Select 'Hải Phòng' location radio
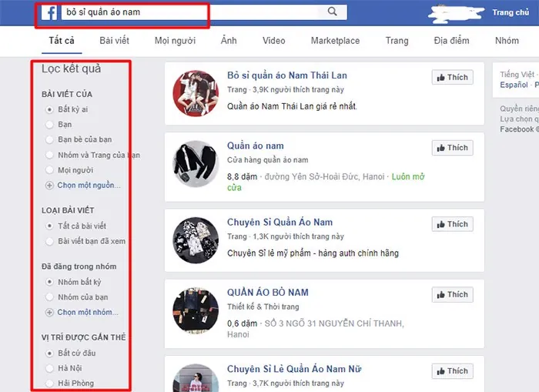 pos(49,384)
